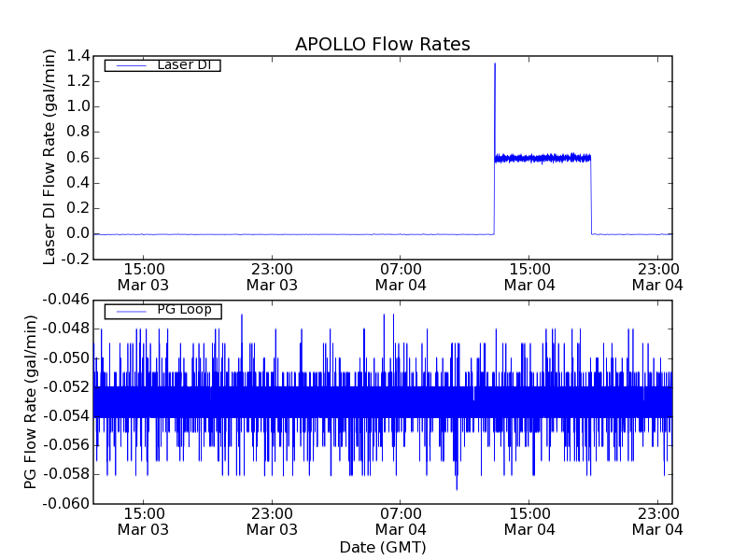Click "15:00 Mar 03" under the Laser DI plot
This screenshot has width=747, height=560.
coord(144,277)
